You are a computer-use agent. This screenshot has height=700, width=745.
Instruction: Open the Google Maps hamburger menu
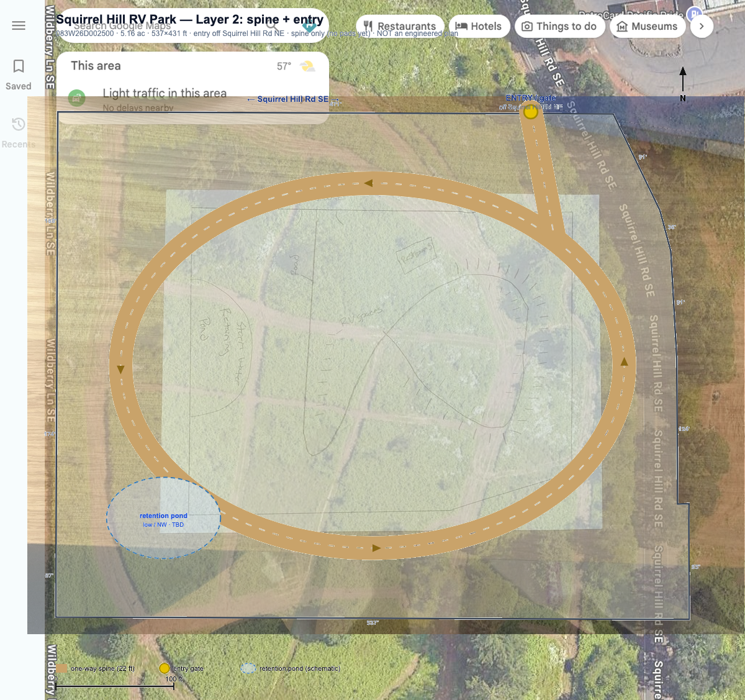click(x=19, y=25)
